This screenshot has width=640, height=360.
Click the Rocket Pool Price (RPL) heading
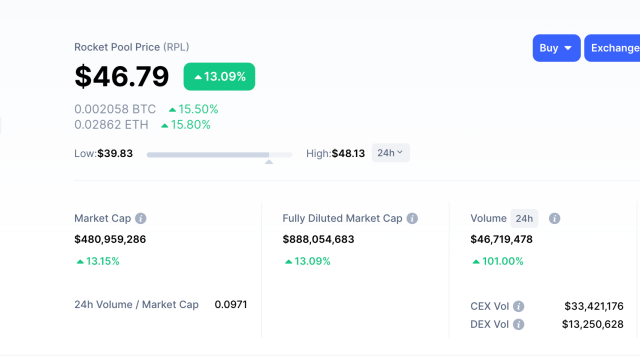coord(131,47)
